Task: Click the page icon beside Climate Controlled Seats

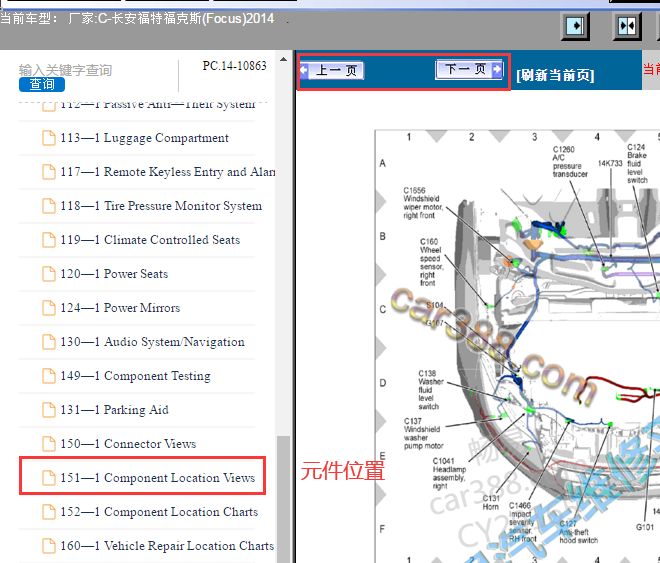Action: 49,240
